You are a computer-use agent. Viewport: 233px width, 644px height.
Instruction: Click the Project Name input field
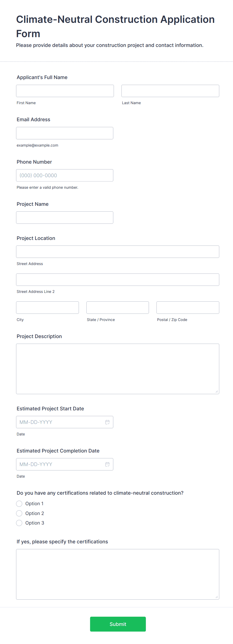point(65,217)
